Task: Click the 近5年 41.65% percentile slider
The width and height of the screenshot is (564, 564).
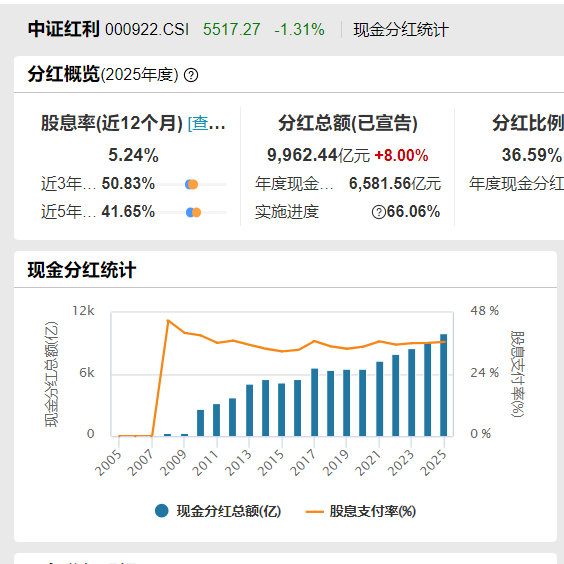Action: coord(191,213)
